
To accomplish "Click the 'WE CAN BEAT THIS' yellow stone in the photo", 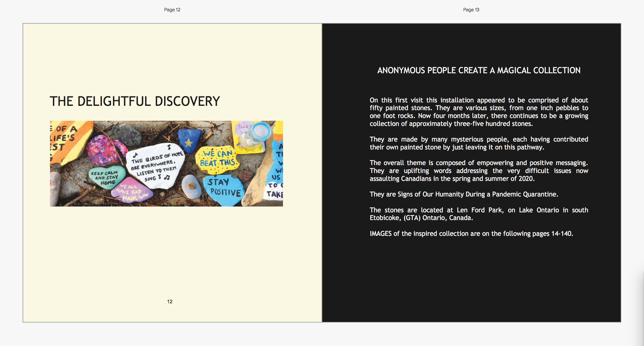I will (x=217, y=160).
